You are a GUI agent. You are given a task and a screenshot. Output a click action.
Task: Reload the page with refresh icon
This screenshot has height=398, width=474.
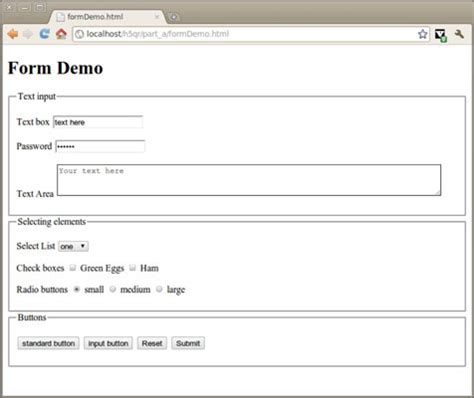[44, 34]
